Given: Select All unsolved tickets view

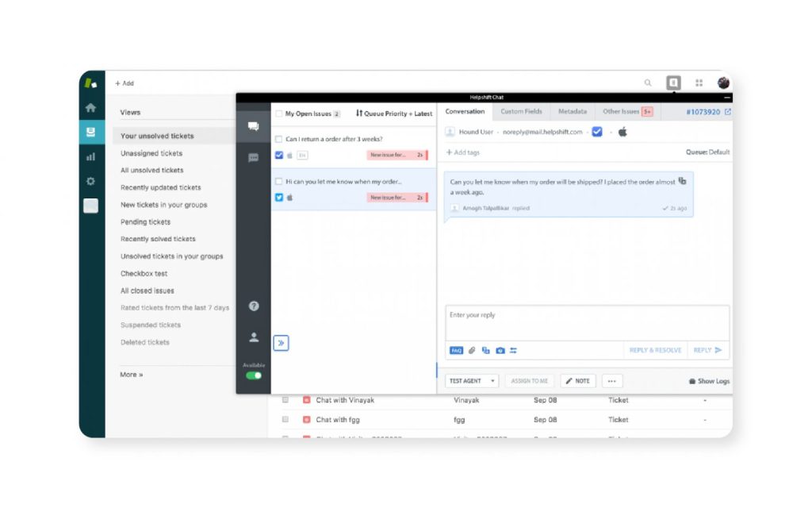Looking at the screenshot, I should pos(152,170).
